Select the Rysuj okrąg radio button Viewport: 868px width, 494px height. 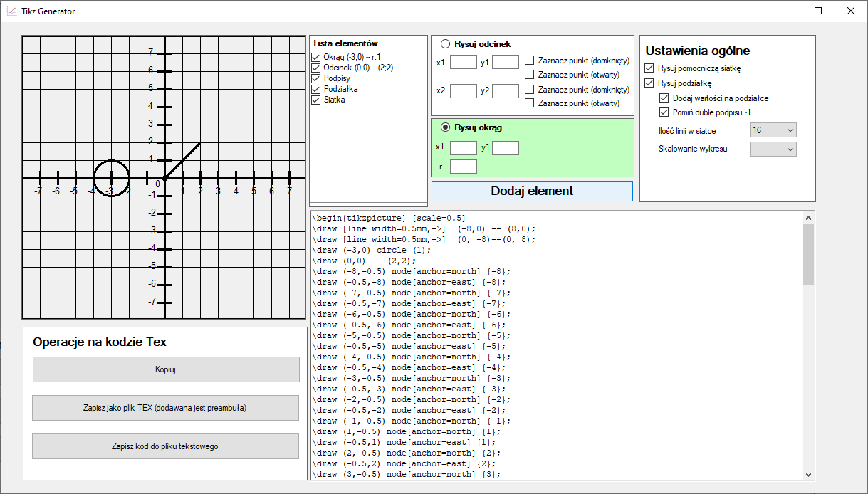[x=446, y=127]
